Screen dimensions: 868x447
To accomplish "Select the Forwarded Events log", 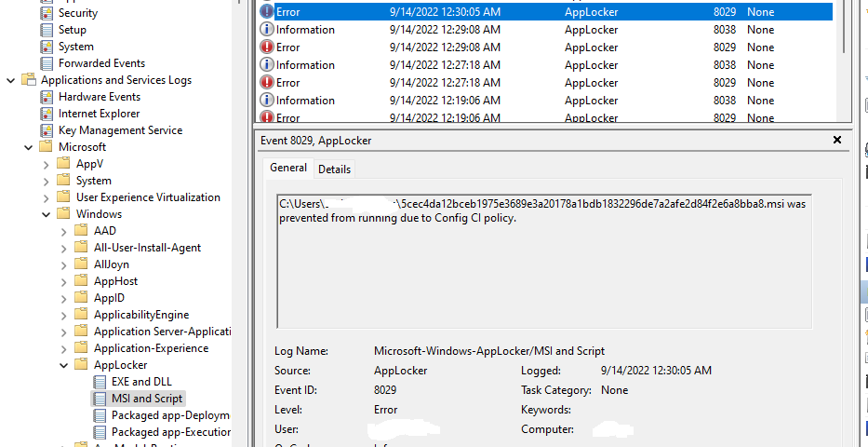I will coord(101,63).
